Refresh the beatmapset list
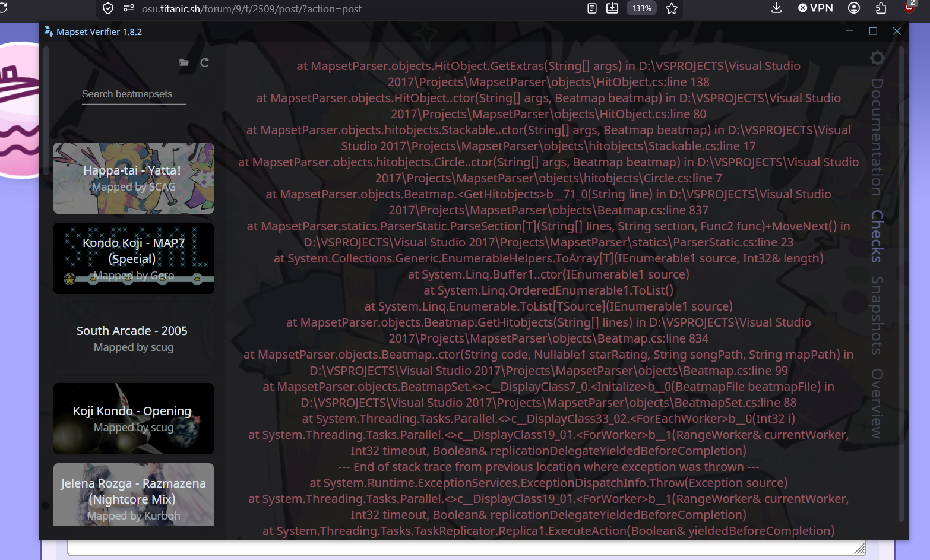Viewport: 930px width, 560px height. pyautogui.click(x=204, y=62)
